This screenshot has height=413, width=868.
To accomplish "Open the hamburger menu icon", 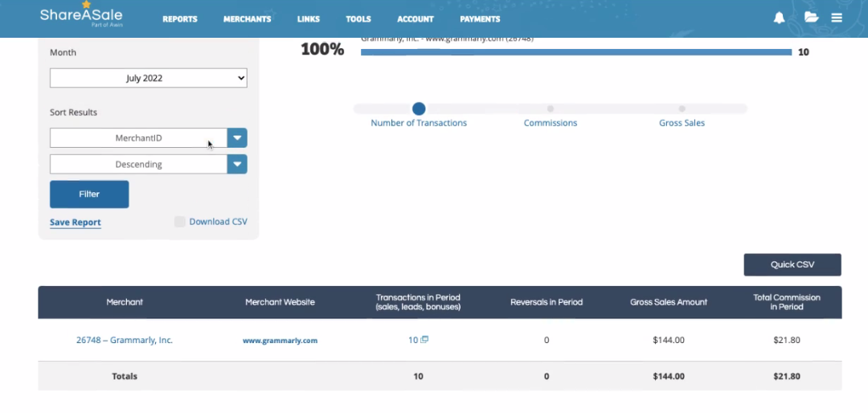I will [837, 18].
